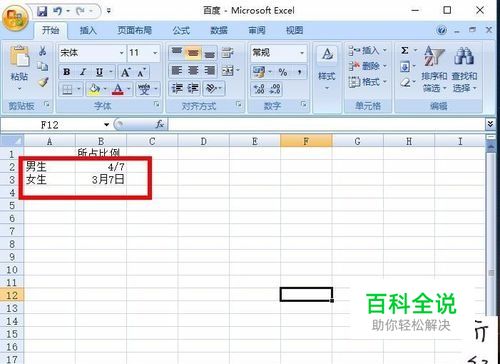Open the Fill down button
Image resolution: width=500 pixels, height=364 pixels.
pos(405,67)
